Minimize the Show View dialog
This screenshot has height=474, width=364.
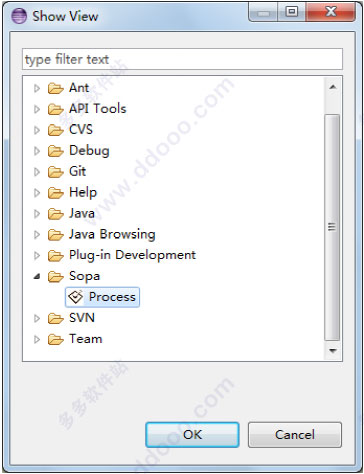click(x=264, y=12)
